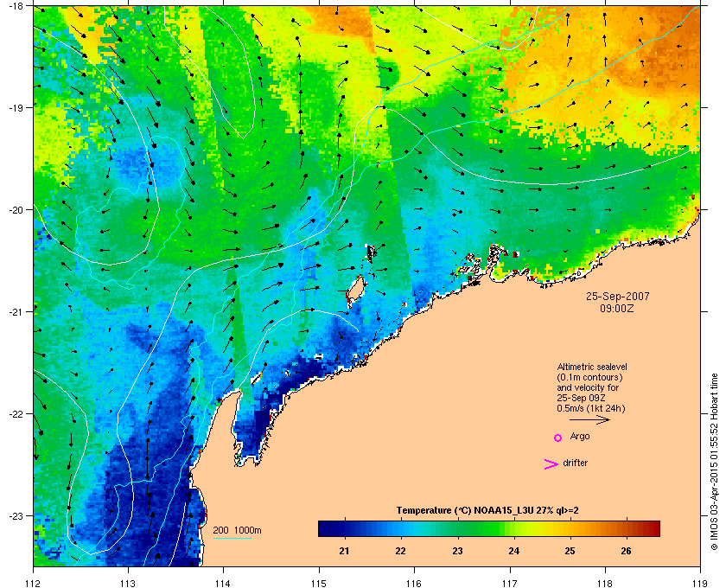Click the '(0.1m contours)' legend text
This screenshot has width=726, height=588.
(589, 377)
